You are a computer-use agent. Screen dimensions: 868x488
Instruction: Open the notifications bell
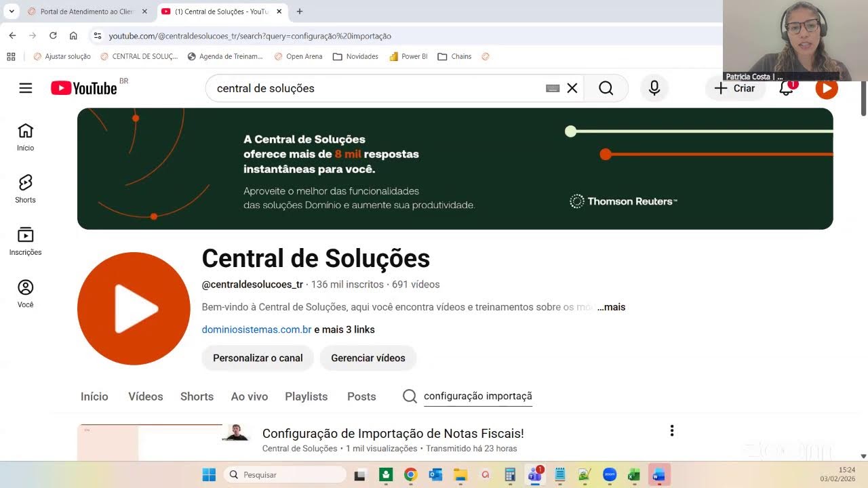tap(787, 88)
